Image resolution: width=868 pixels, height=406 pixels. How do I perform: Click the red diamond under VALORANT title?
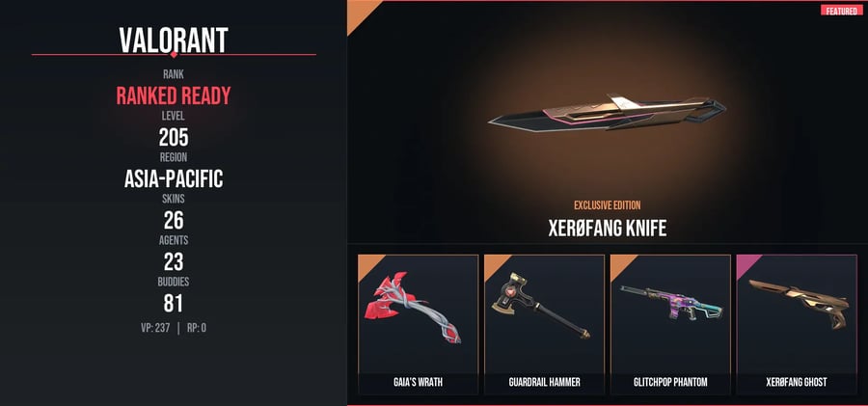pyautogui.click(x=174, y=54)
